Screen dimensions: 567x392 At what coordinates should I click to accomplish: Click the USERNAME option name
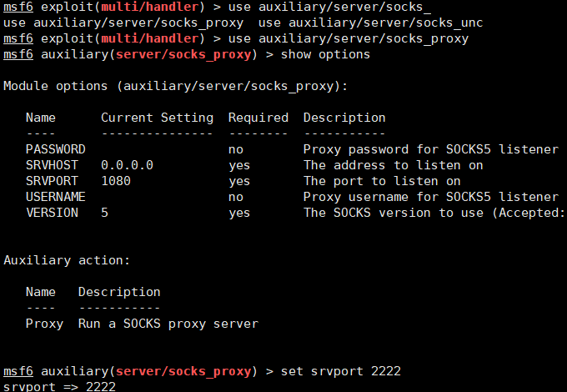(x=56, y=197)
